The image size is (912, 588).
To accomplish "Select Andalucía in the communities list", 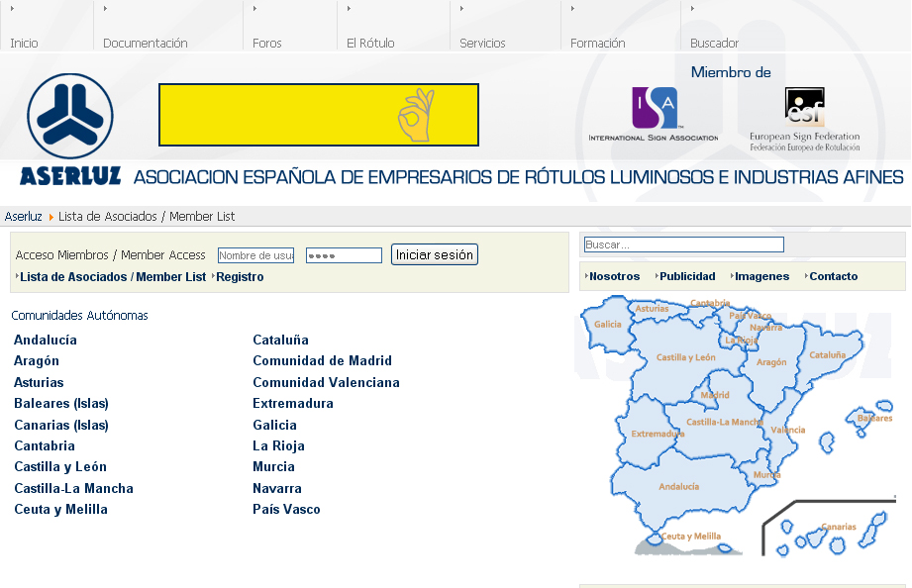I will point(46,340).
